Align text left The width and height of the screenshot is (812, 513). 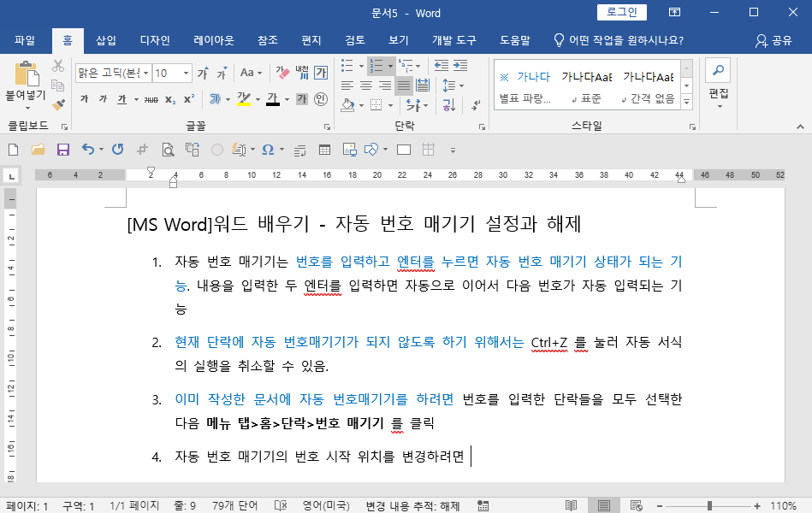point(347,85)
